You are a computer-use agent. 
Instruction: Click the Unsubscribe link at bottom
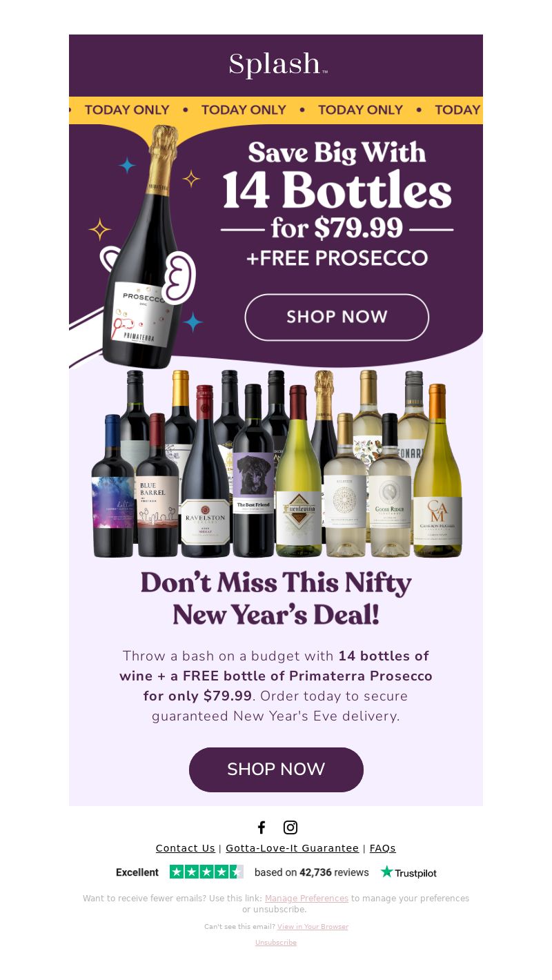pos(276,943)
